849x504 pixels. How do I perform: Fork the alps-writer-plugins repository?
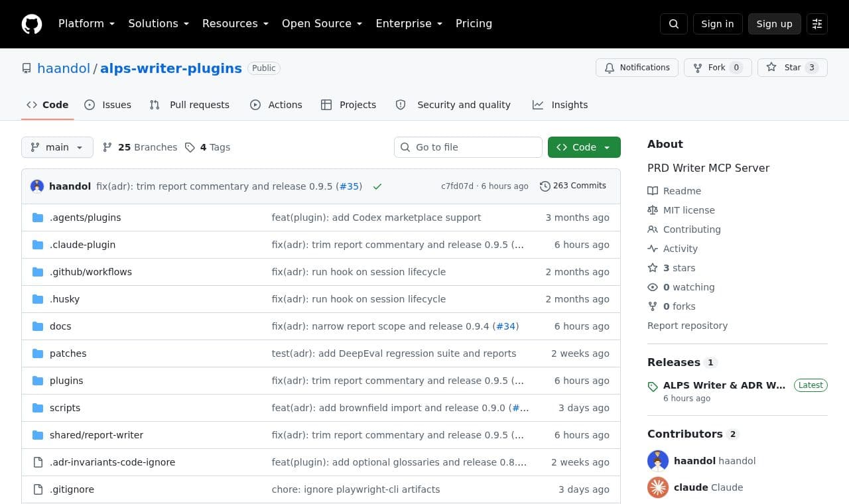pyautogui.click(x=718, y=68)
